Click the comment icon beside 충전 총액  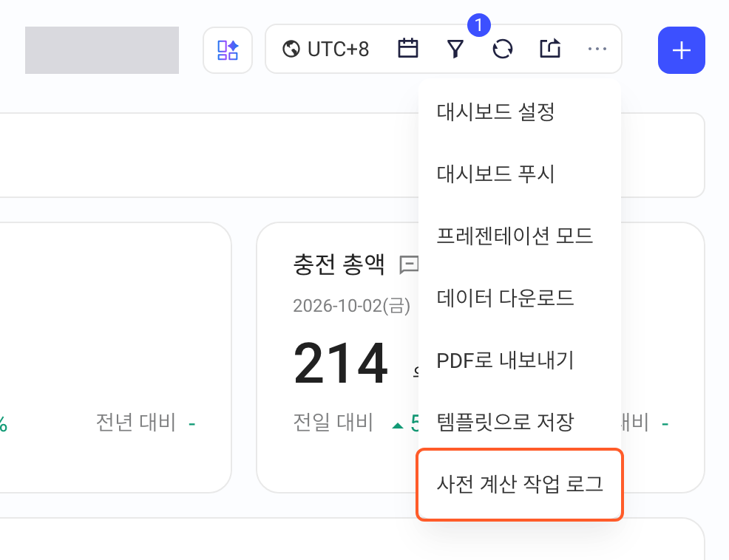tap(409, 265)
